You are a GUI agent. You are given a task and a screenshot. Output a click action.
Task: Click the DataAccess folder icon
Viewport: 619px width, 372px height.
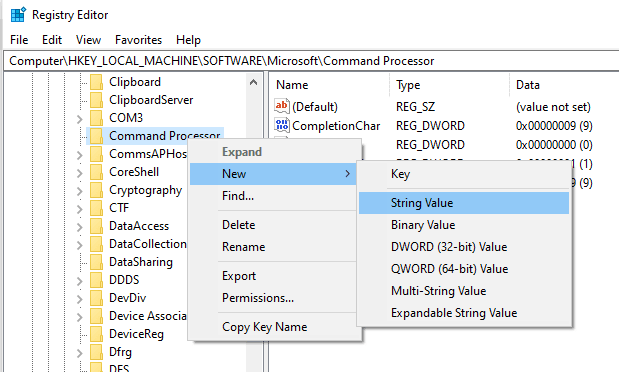pyautogui.click(x=96, y=226)
